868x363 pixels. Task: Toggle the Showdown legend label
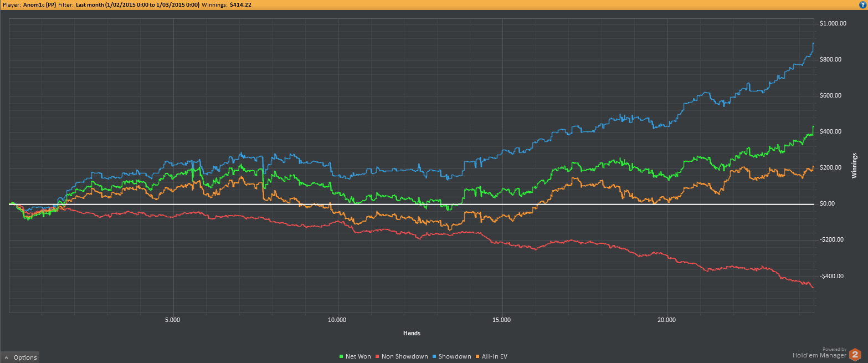pyautogui.click(x=455, y=357)
